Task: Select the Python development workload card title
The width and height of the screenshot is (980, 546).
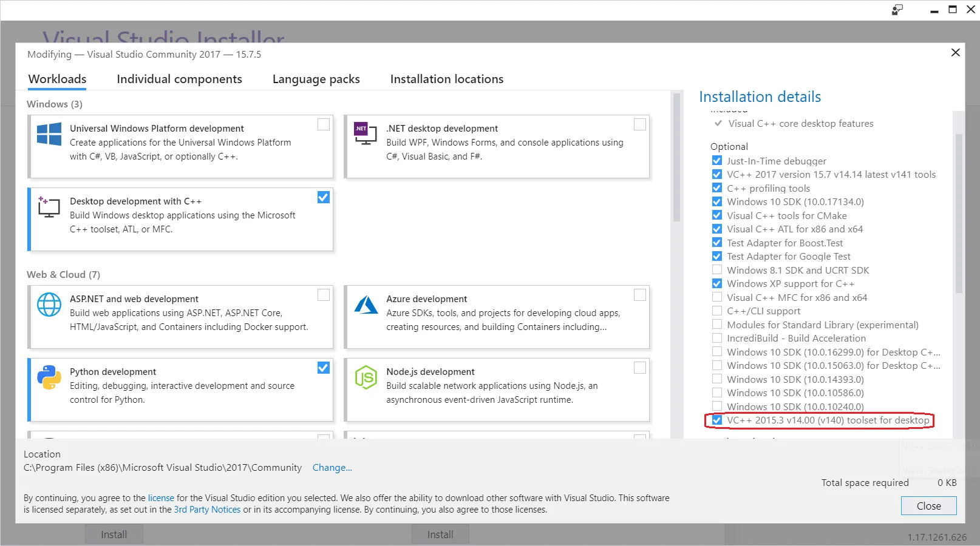Action: point(113,372)
